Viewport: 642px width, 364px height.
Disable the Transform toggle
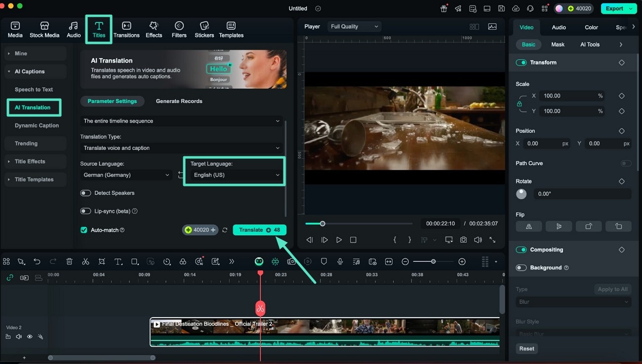(521, 63)
